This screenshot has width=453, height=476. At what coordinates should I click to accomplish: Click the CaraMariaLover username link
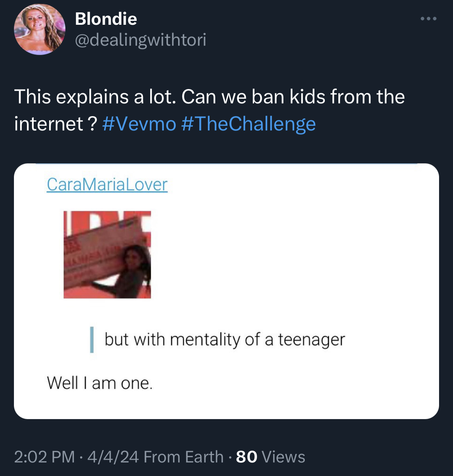107,185
